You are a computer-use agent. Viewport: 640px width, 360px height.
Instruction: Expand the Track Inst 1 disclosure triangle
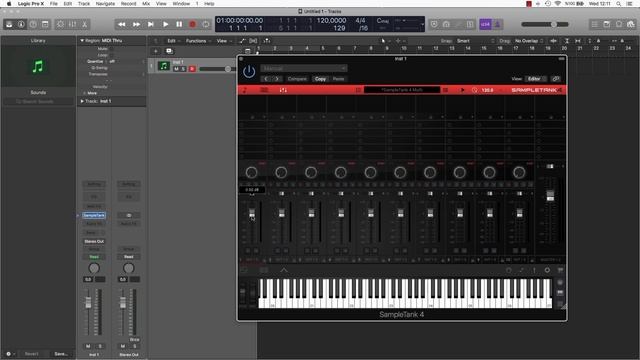[82, 101]
